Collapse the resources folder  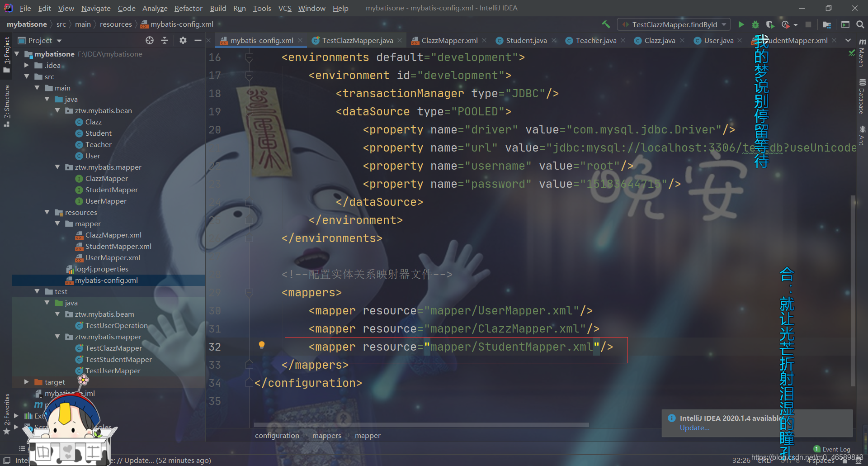(47, 212)
